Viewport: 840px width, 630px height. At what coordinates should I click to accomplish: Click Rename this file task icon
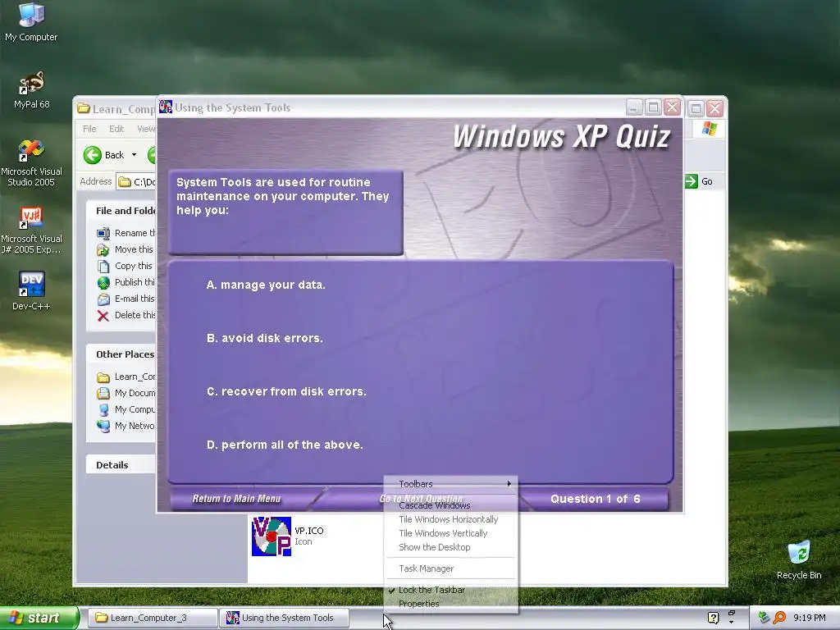pyautogui.click(x=103, y=233)
